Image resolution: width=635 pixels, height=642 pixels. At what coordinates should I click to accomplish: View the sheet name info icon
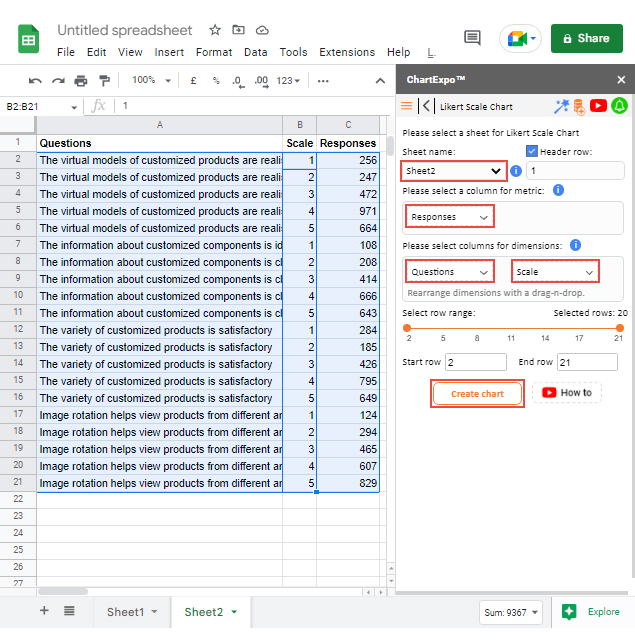[516, 171]
